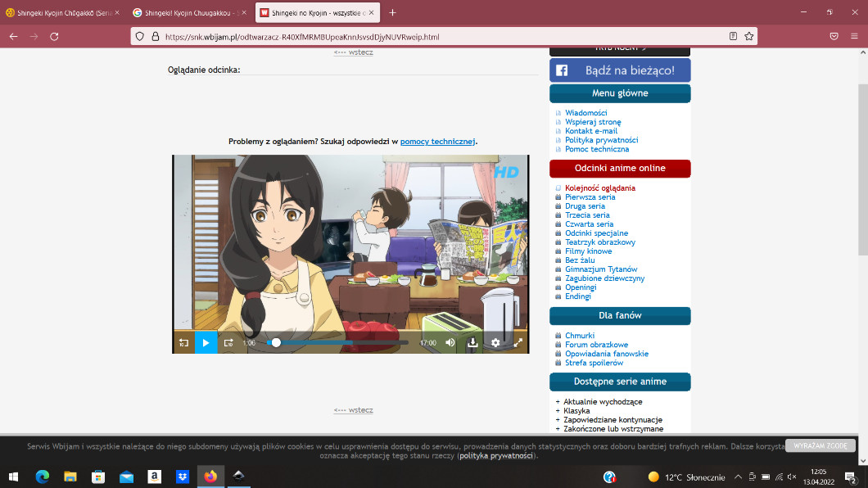Viewport: 868px width, 488px height.
Task: Bookmark this page with star icon
Action: click(x=749, y=37)
